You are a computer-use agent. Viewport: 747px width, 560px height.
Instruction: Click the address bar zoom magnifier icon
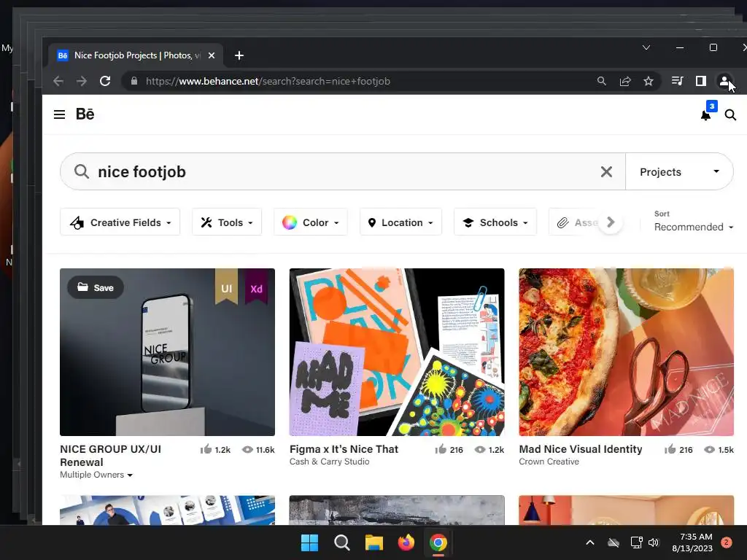tap(602, 81)
